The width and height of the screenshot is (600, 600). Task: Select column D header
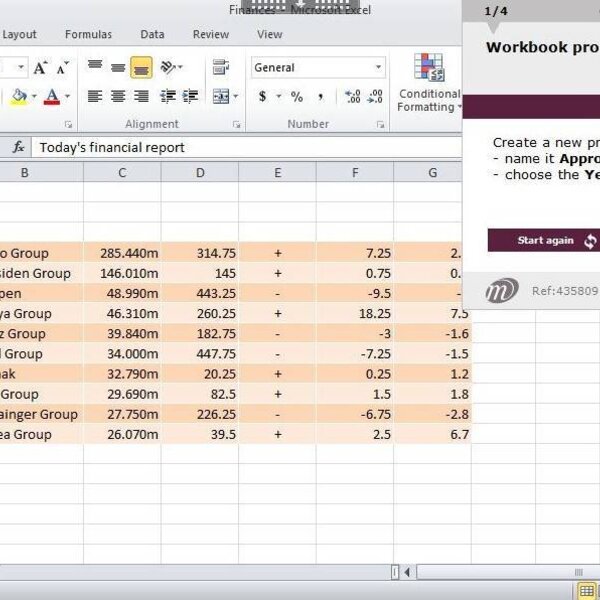click(x=200, y=173)
